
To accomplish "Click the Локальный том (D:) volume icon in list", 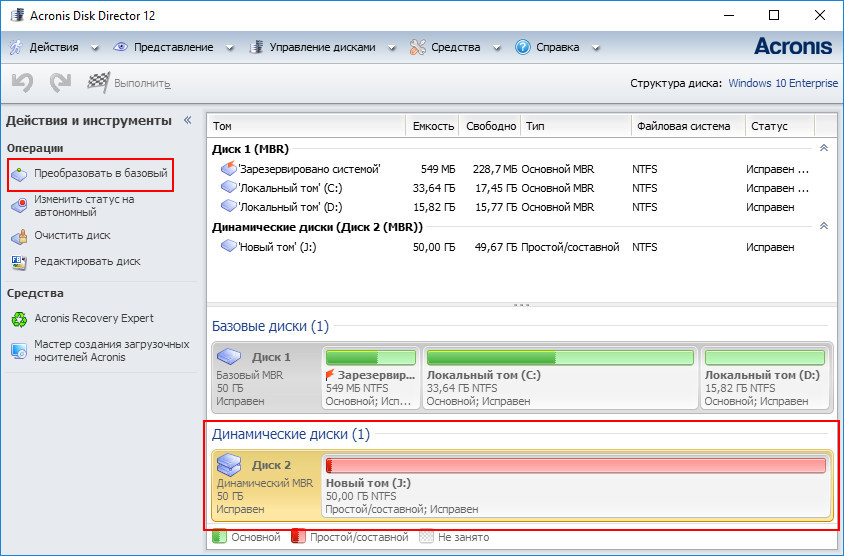I will click(x=229, y=207).
